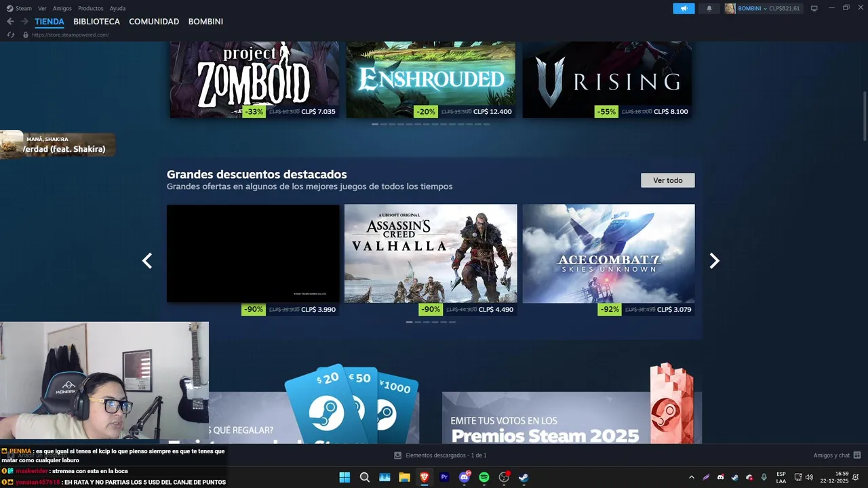Click the Grandes descuentos destacados heading
This screenshot has width=868, height=488.
257,174
